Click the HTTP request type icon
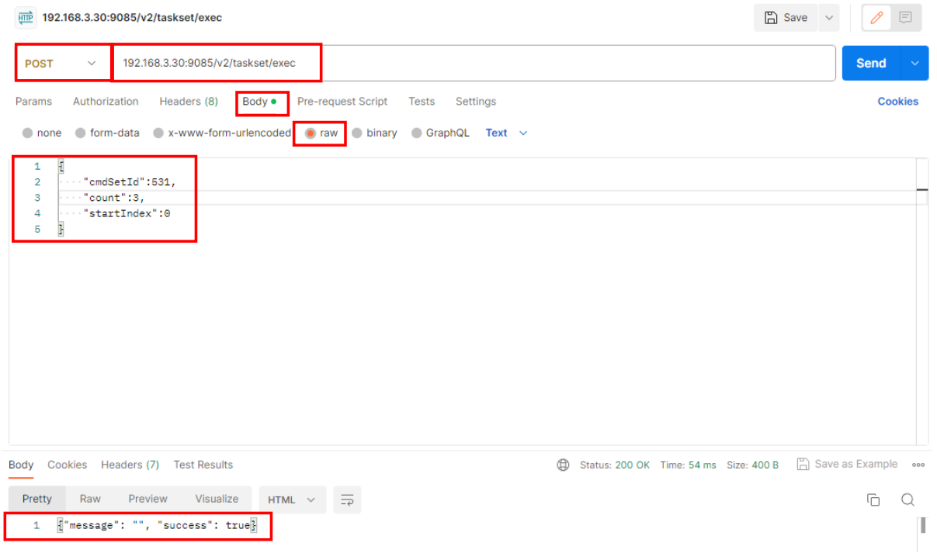The height and width of the screenshot is (560, 937). [x=26, y=17]
